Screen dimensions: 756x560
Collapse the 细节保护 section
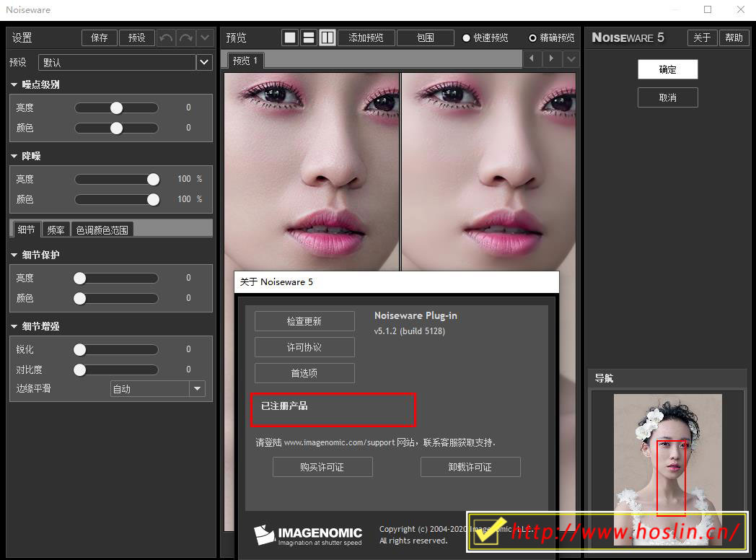pyautogui.click(x=14, y=255)
